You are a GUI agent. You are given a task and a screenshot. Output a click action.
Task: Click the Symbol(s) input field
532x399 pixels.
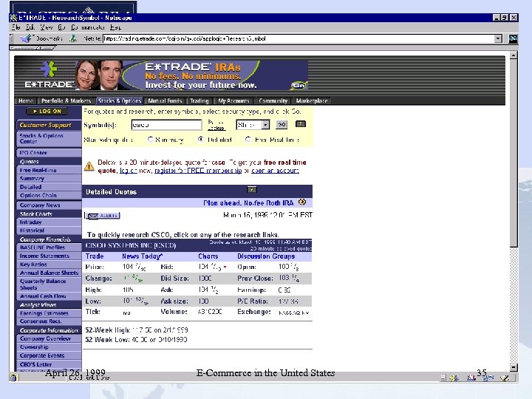pyautogui.click(x=166, y=125)
